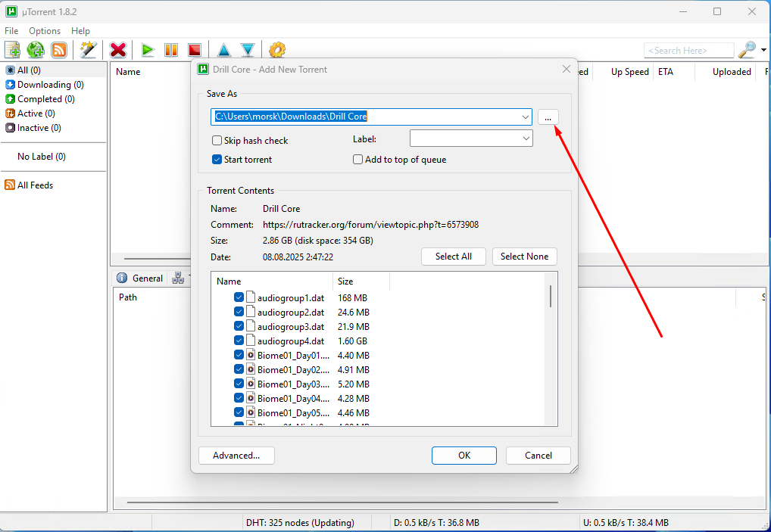Click the browse ... button
The image size is (771, 532).
[548, 117]
